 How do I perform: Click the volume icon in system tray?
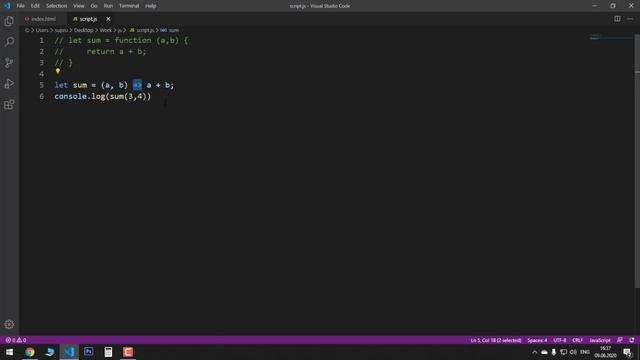coord(573,352)
